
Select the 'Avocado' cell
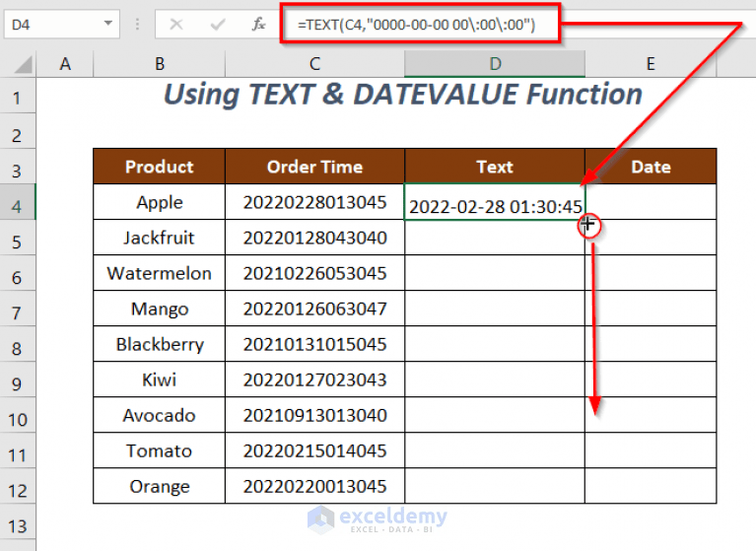coord(159,415)
